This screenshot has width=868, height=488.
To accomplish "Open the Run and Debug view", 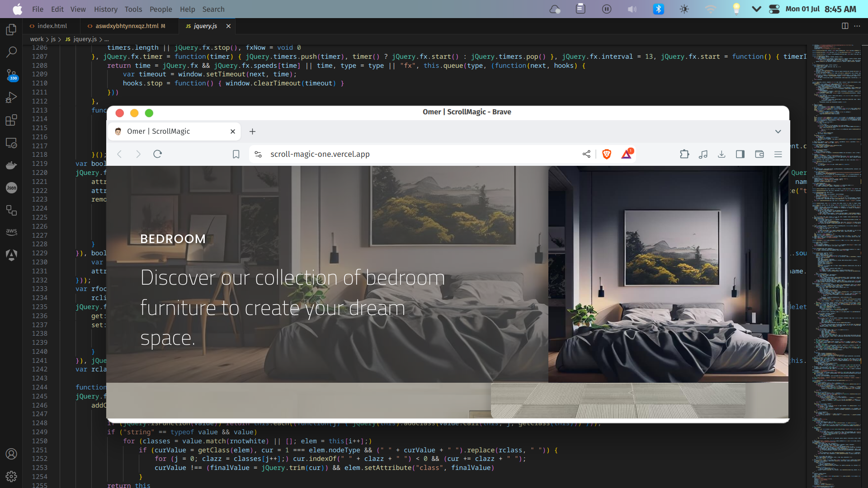I will (11, 98).
